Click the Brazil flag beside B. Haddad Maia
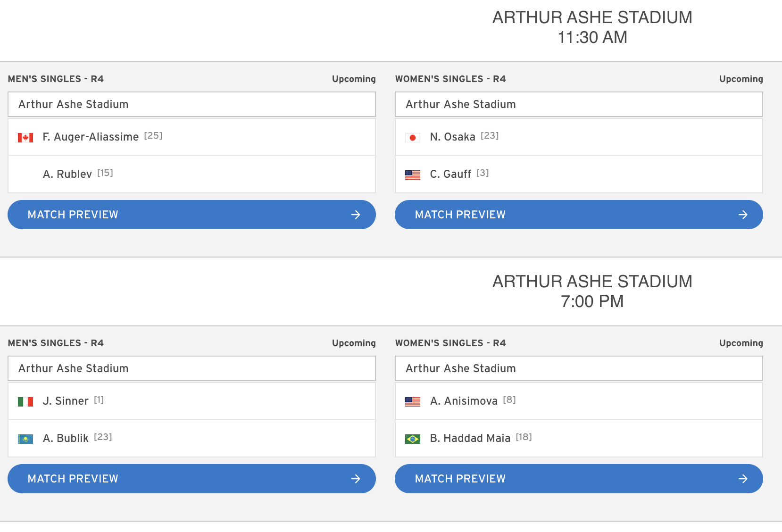The image size is (782, 532). [x=413, y=439]
